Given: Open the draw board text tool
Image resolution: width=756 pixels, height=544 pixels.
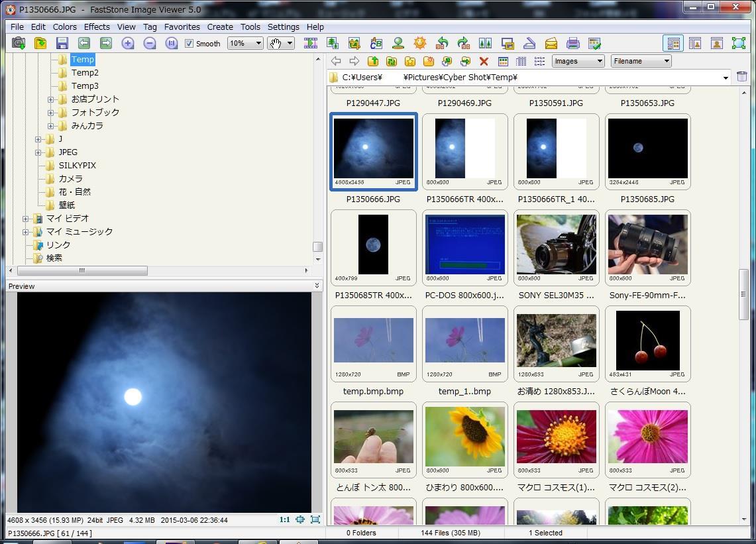Looking at the screenshot, I should [376, 44].
